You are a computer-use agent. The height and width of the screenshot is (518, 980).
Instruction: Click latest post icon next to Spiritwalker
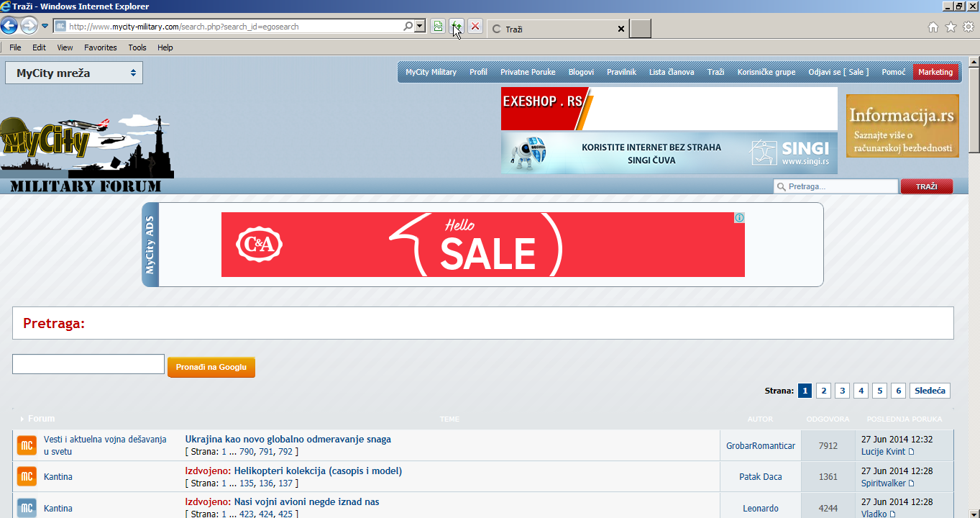pos(912,483)
